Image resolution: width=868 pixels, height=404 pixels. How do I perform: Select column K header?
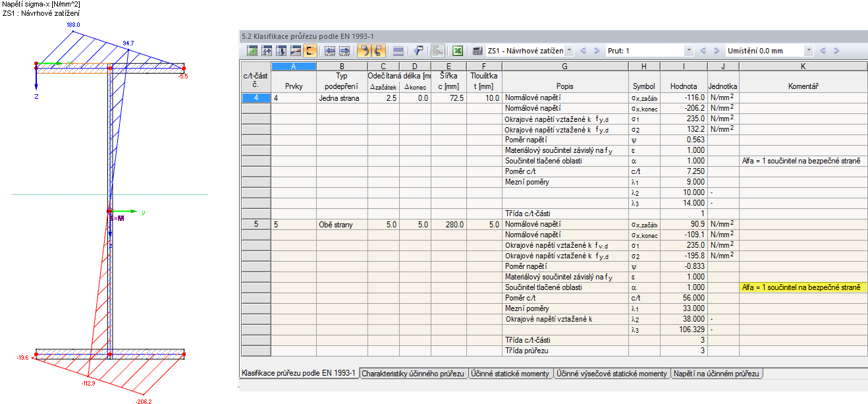pos(802,66)
